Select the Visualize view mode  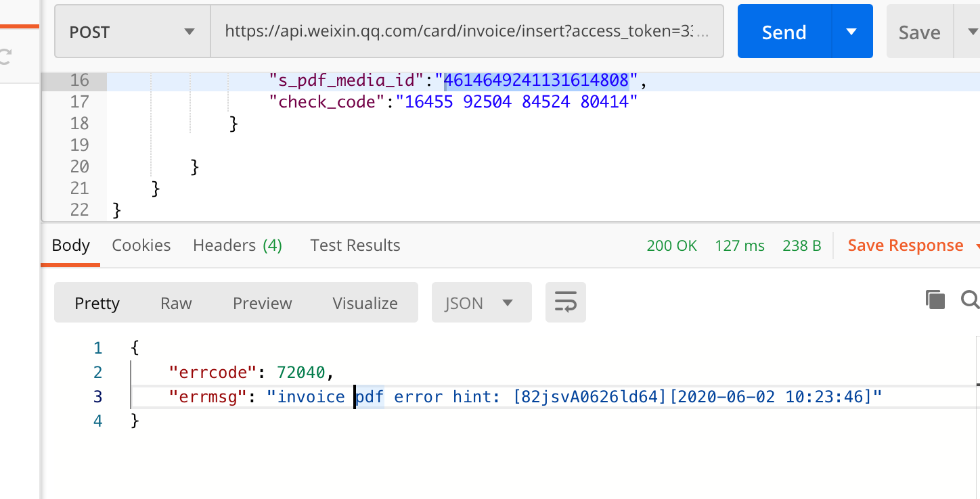pos(365,303)
